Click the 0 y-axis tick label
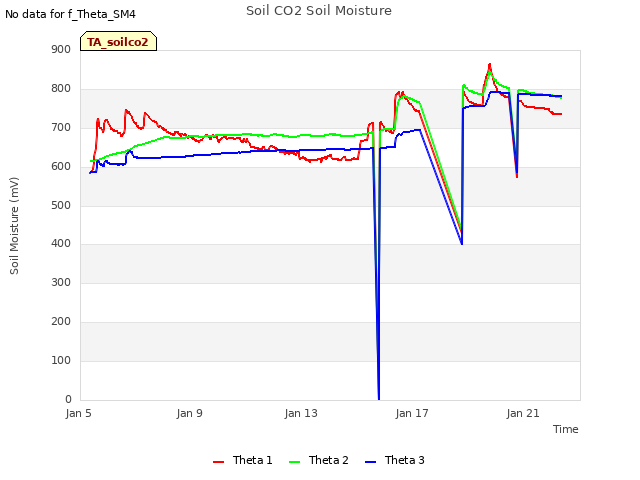The height and width of the screenshot is (480, 640). pos(68,399)
